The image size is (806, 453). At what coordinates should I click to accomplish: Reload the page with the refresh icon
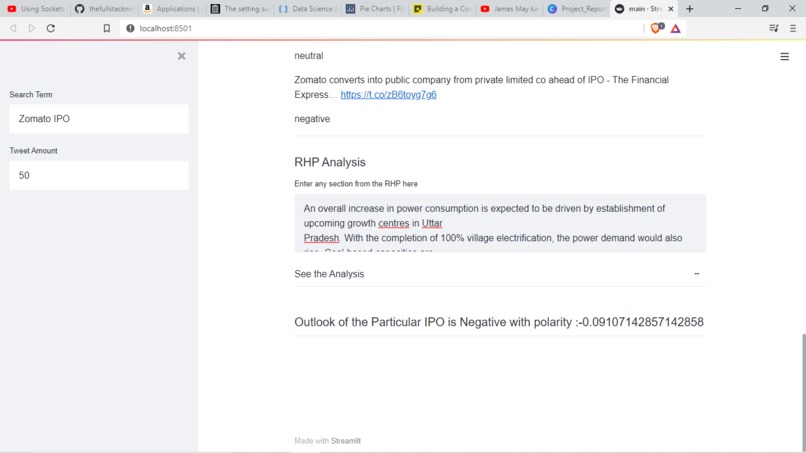[x=50, y=28]
